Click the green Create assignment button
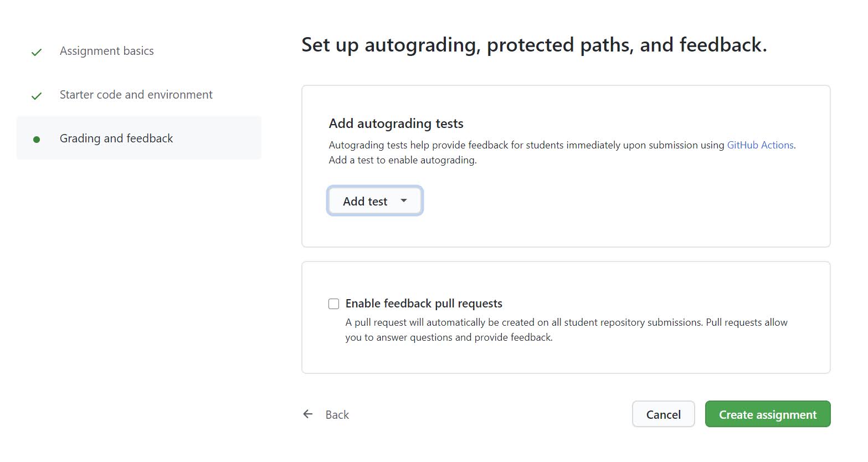This screenshot has height=462, width=868. point(767,414)
